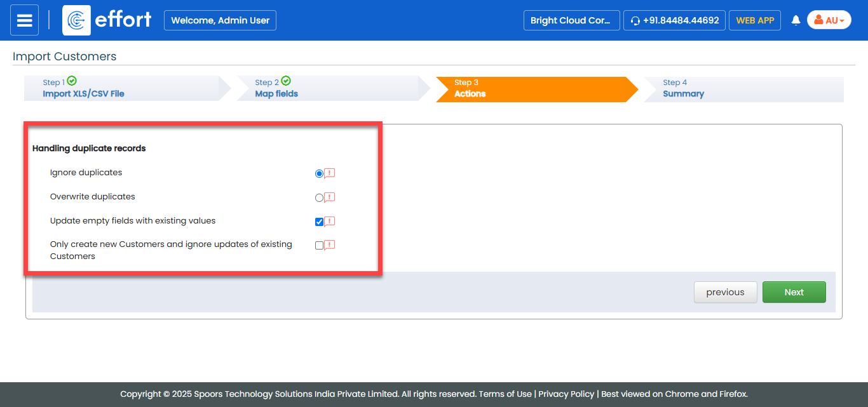
Task: Click the previous button
Action: (x=725, y=292)
